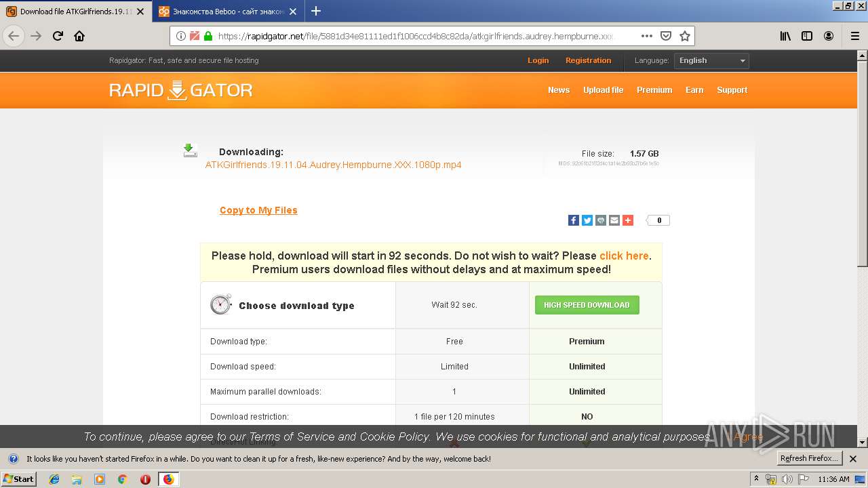Open Firefox Library icon

click(x=785, y=36)
